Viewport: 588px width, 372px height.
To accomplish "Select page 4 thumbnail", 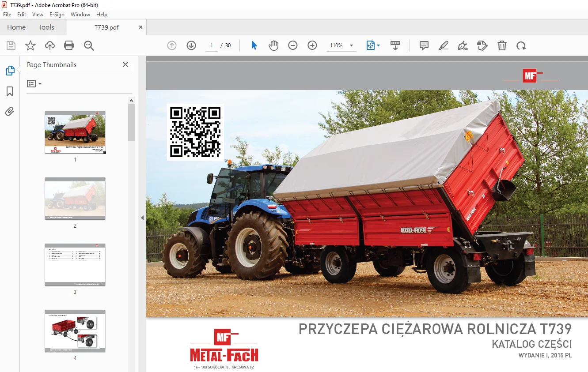I will point(75,331).
